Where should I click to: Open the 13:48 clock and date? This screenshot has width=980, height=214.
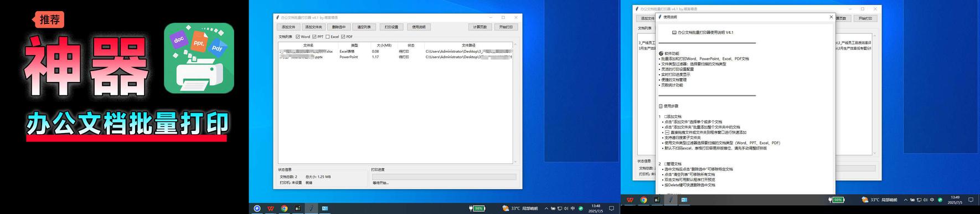[x=595, y=208]
